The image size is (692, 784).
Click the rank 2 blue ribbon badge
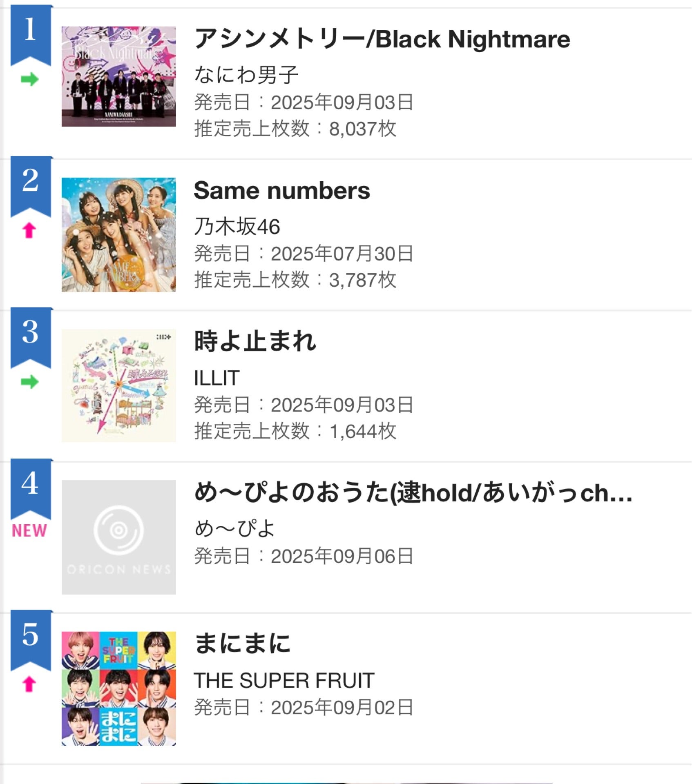click(31, 183)
